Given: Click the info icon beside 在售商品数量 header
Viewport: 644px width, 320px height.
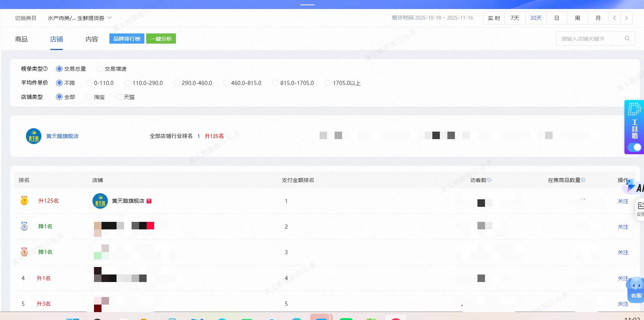Looking at the screenshot, I should [x=583, y=180].
